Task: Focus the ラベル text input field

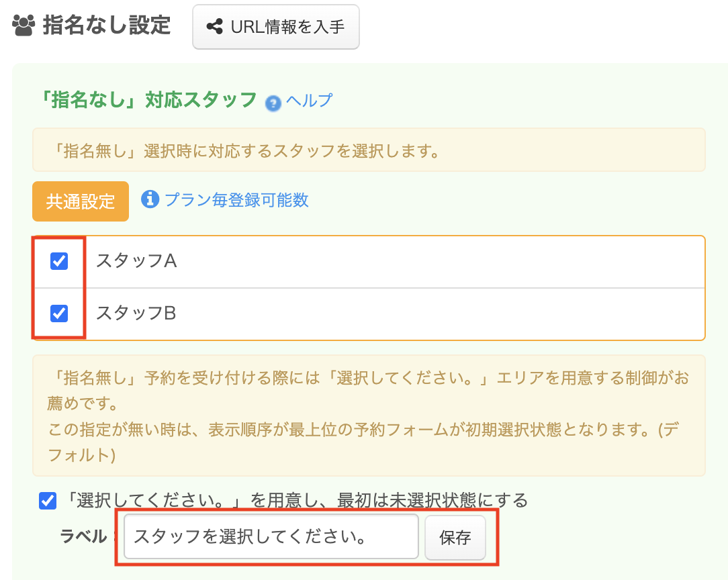Action: coord(271,536)
